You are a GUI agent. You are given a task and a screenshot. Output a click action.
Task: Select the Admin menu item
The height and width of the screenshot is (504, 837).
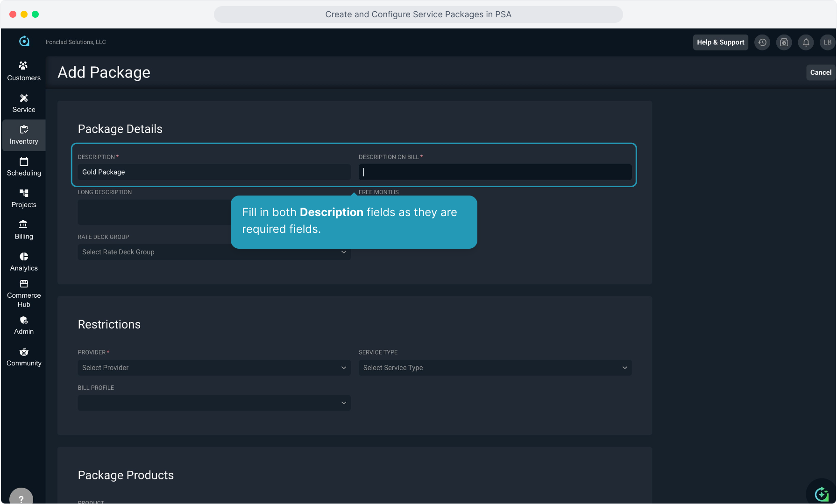point(24,325)
